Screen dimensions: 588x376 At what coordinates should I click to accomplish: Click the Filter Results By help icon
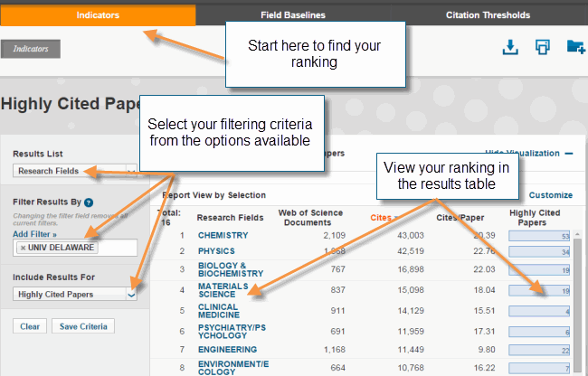coord(89,202)
